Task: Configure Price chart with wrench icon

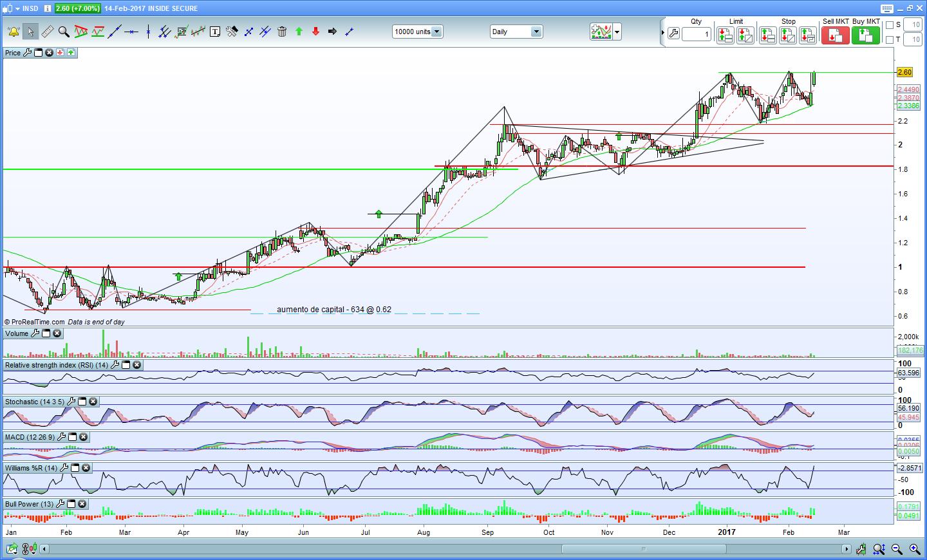Action: click(27, 53)
